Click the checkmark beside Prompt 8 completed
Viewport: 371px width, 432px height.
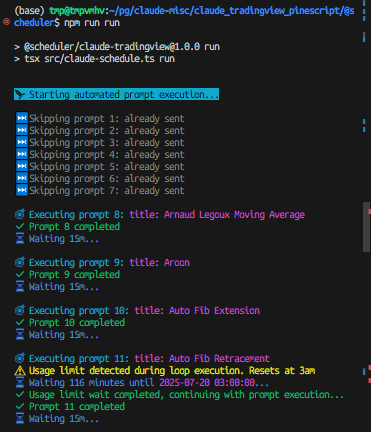coord(20,226)
